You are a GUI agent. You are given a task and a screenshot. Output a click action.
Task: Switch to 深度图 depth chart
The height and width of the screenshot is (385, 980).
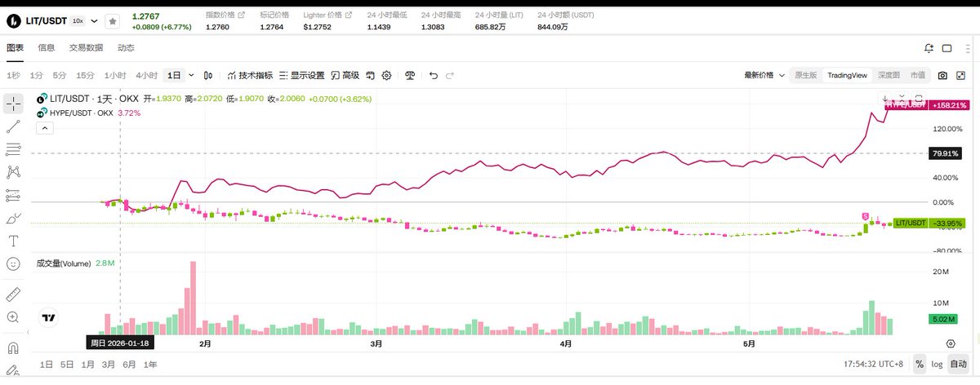889,75
